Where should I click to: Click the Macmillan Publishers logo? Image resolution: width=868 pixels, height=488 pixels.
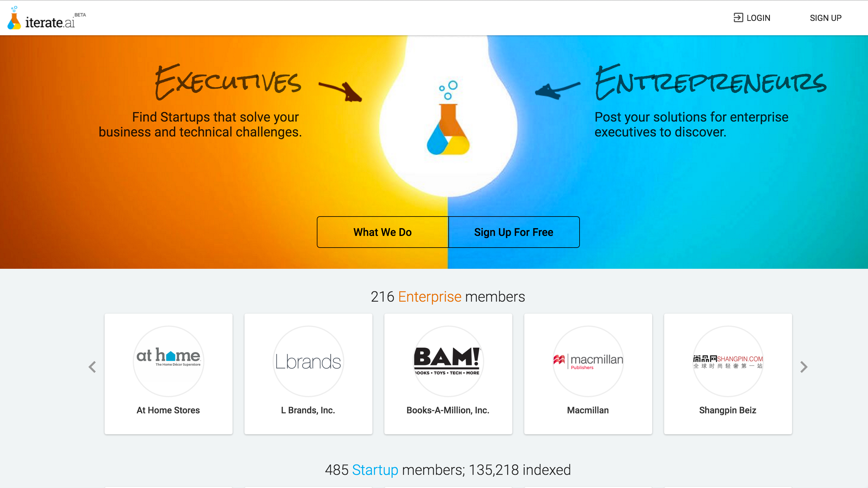point(588,361)
